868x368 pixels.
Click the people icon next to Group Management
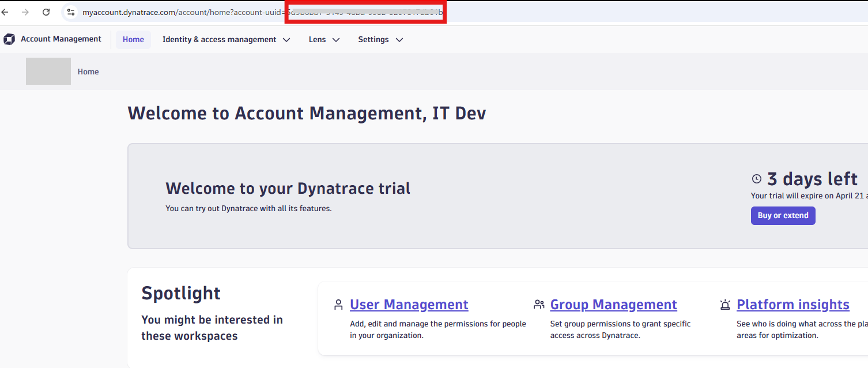point(539,305)
